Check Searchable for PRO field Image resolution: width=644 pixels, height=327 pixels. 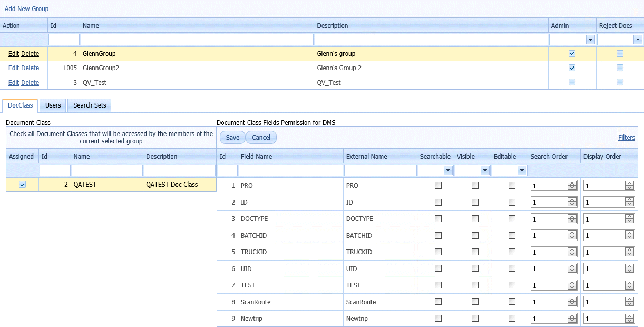(438, 186)
